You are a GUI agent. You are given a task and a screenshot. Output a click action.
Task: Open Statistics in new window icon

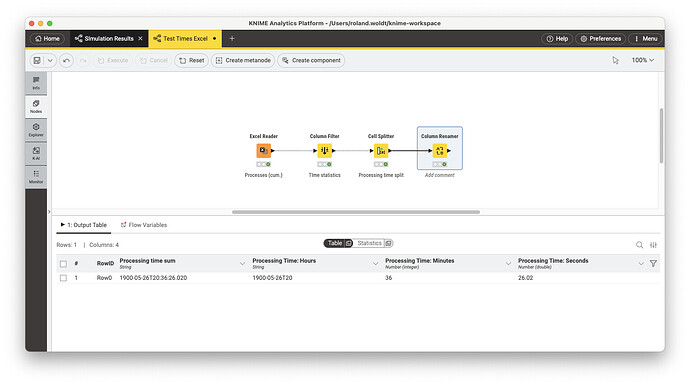click(x=389, y=243)
